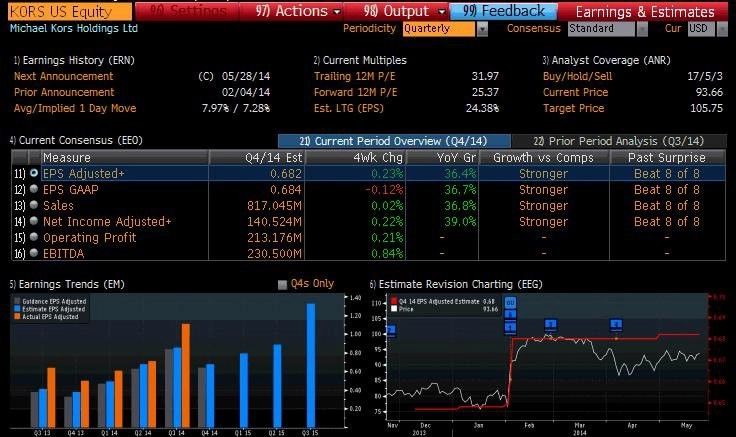Select the EPS Adjusted+ radio button
This screenshot has height=437, width=736.
[x=34, y=173]
